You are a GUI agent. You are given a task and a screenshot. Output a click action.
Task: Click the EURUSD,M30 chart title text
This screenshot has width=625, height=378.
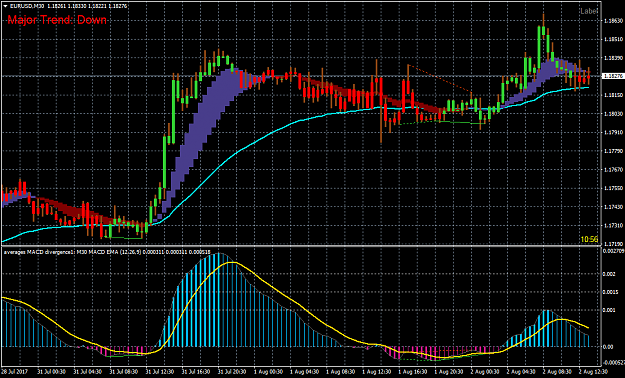click(x=26, y=6)
